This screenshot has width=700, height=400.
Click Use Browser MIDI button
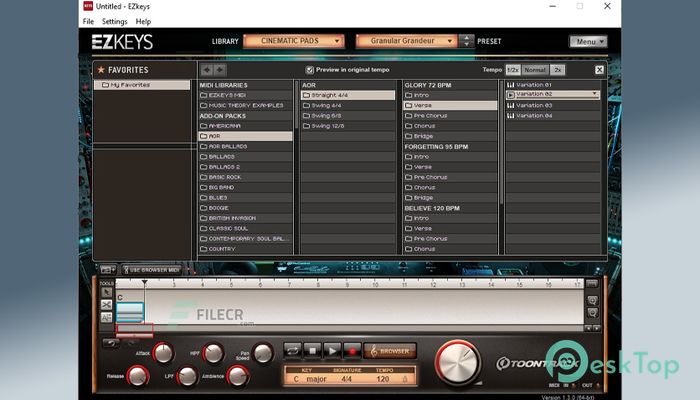click(151, 270)
